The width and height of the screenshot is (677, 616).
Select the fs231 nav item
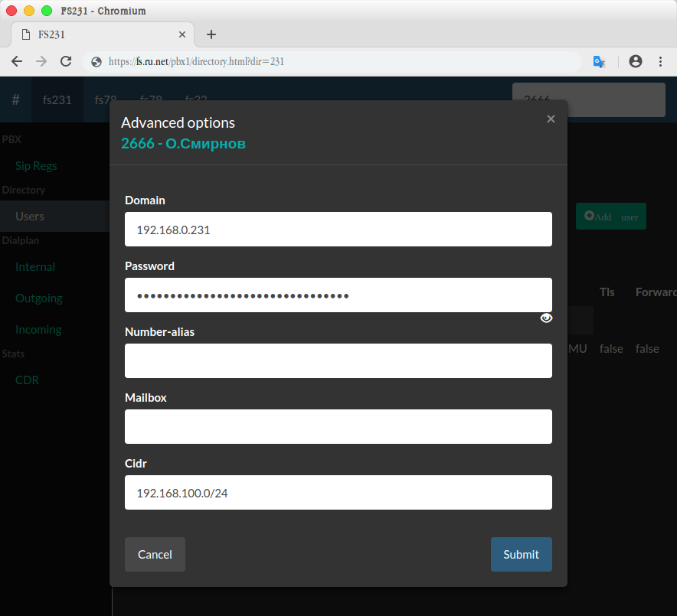pyautogui.click(x=57, y=99)
